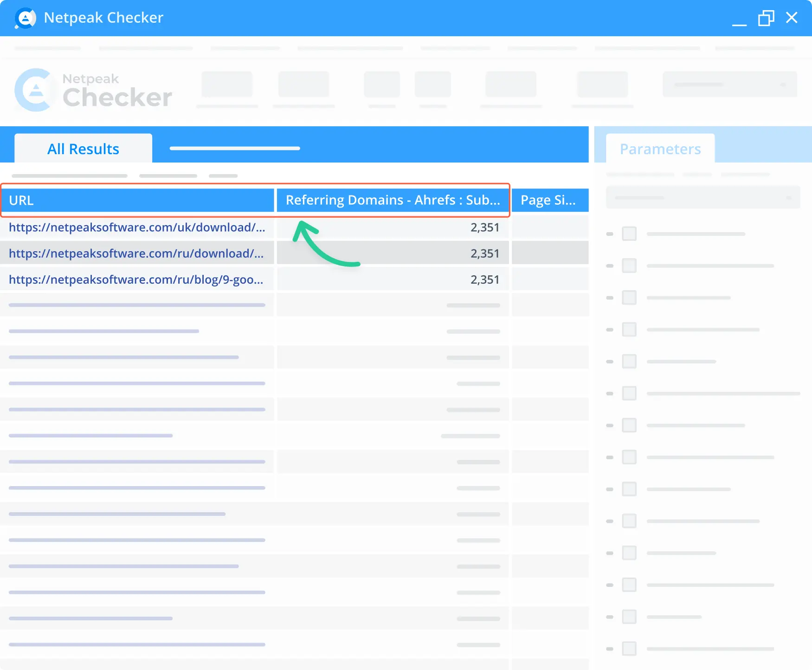Screen dimensions: 812x670
Task: Sort by the URL column header
Action: tap(137, 200)
